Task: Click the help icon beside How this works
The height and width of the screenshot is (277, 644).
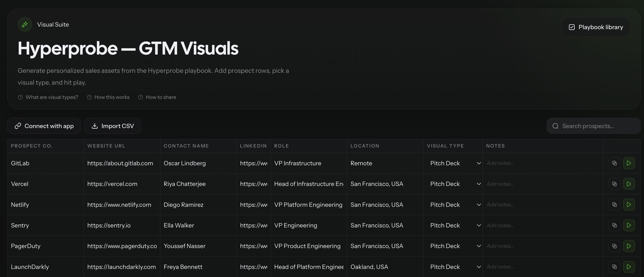Action: [89, 97]
